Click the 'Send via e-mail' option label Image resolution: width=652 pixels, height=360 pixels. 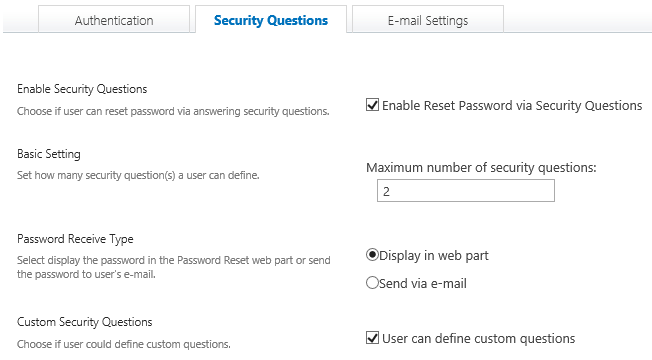click(423, 284)
